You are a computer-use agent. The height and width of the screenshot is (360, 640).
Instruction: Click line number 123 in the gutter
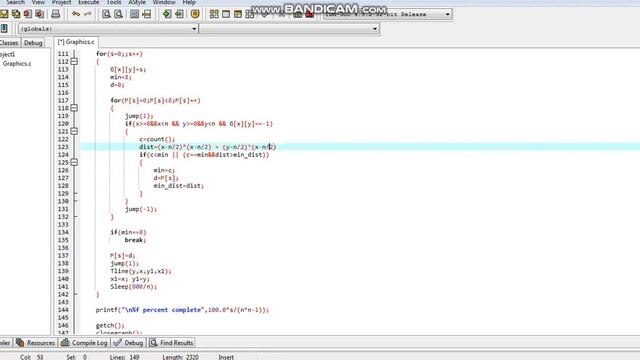[x=63, y=147]
